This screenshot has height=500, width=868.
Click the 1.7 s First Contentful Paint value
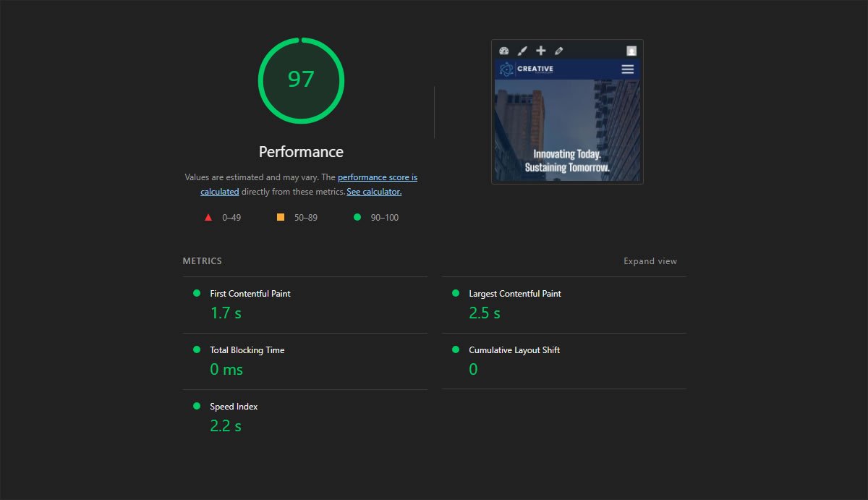226,313
